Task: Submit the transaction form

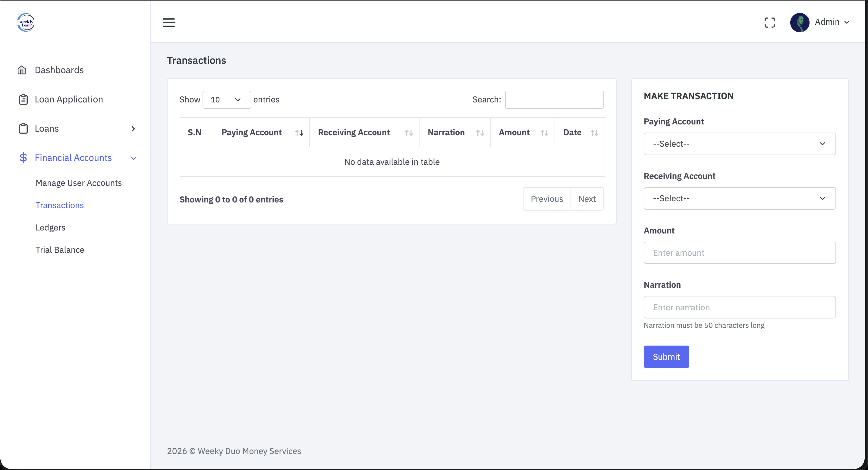Action: [666, 357]
